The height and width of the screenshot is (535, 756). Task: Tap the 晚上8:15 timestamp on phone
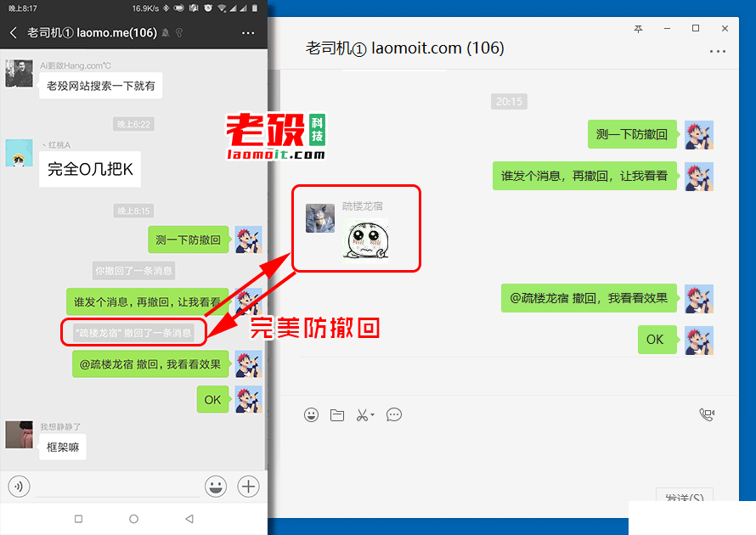pos(133,211)
